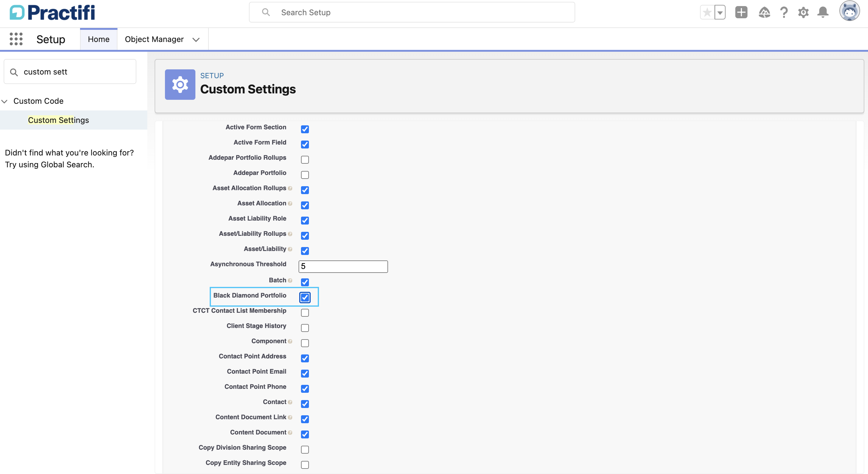Open the Object Manager dropdown chevron
Viewport: 868px width, 474px height.
point(196,40)
